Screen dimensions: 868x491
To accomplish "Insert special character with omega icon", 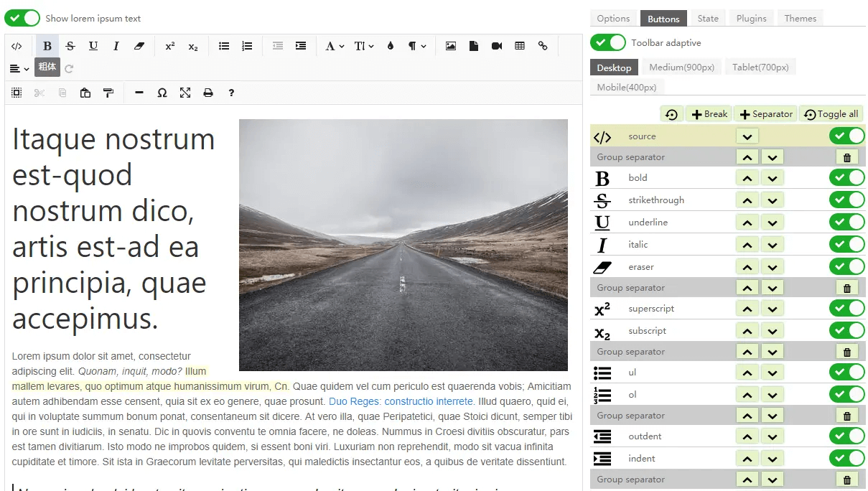I will [x=162, y=93].
